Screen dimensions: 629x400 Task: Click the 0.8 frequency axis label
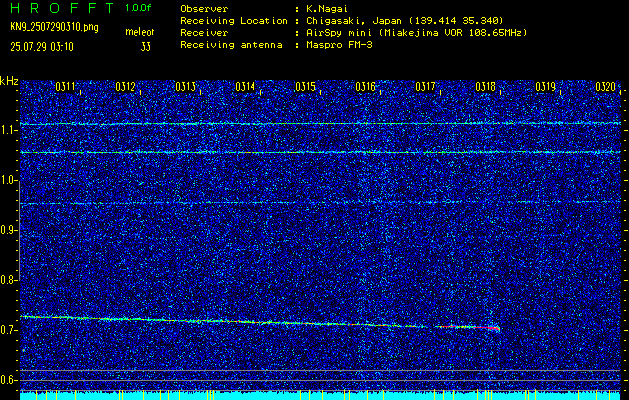pos(9,280)
